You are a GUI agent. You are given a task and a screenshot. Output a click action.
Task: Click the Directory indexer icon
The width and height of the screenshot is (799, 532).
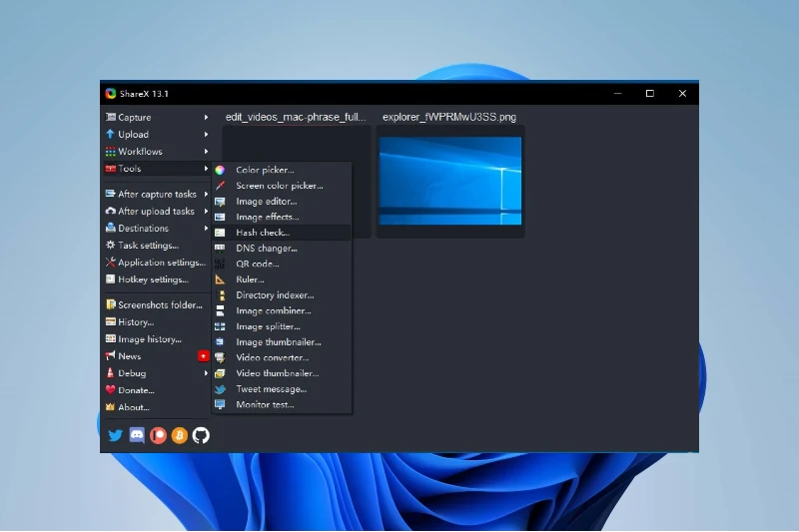222,295
